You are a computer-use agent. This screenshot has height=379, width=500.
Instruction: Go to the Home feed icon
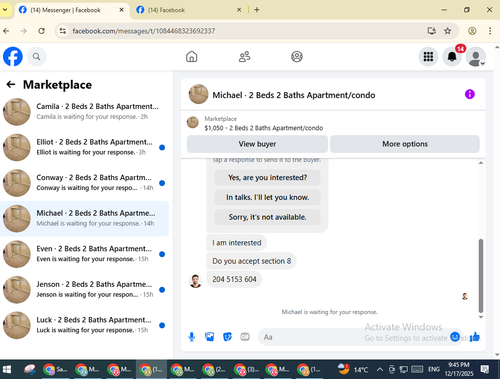[192, 57]
